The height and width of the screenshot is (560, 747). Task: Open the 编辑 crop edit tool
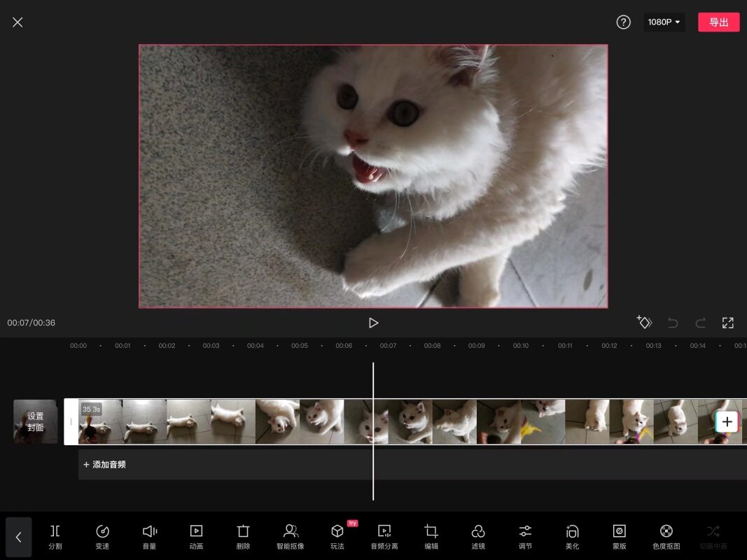[x=431, y=535]
